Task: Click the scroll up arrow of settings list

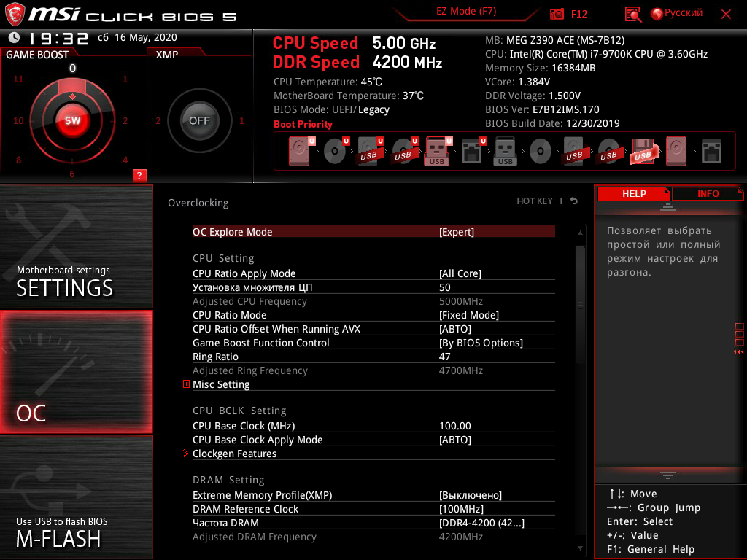Action: coord(580,233)
